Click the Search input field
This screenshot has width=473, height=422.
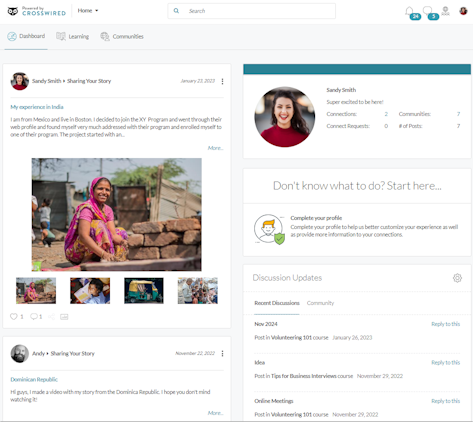click(252, 11)
